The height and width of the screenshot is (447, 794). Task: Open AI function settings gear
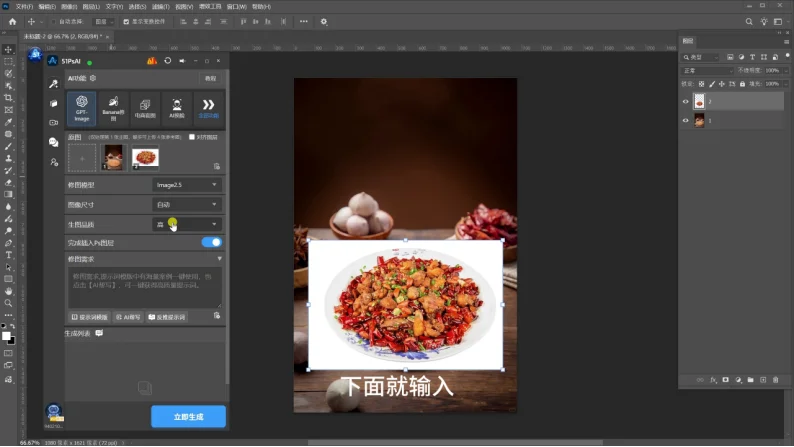[93, 78]
